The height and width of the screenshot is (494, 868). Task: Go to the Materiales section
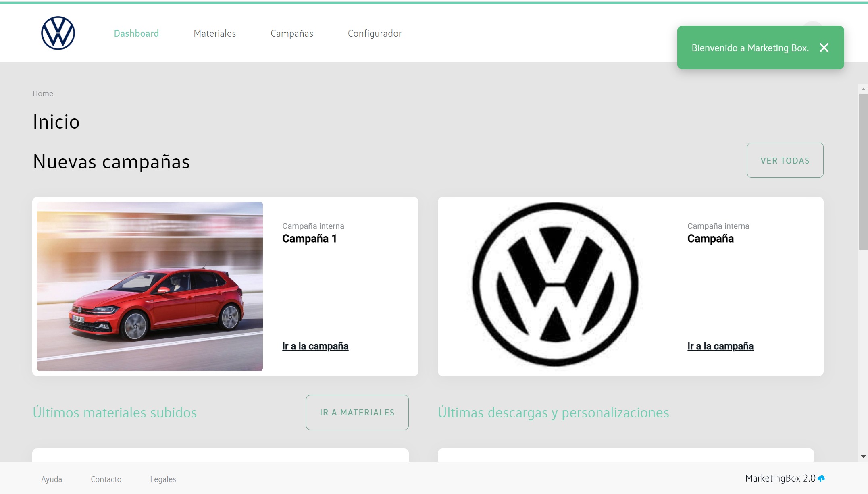[214, 33]
